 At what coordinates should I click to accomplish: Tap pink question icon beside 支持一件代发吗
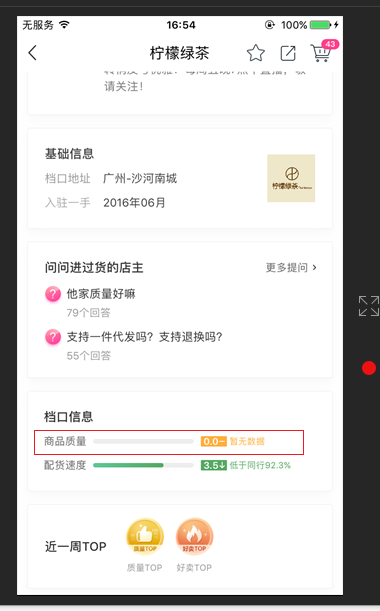tap(53, 337)
